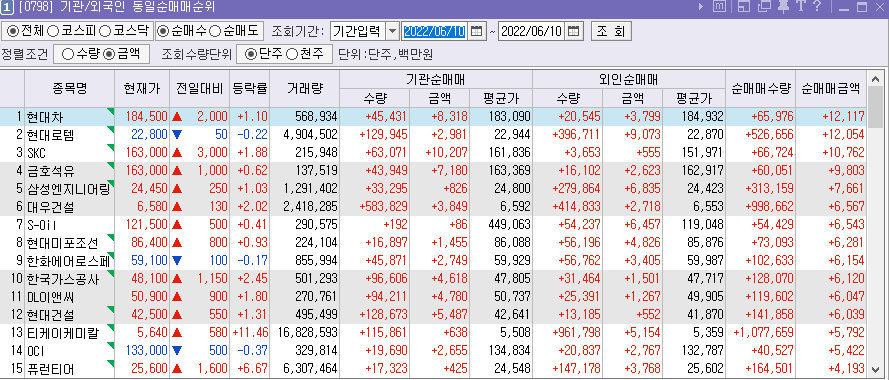Pin the window with the pushpin icon

click(x=784, y=7)
